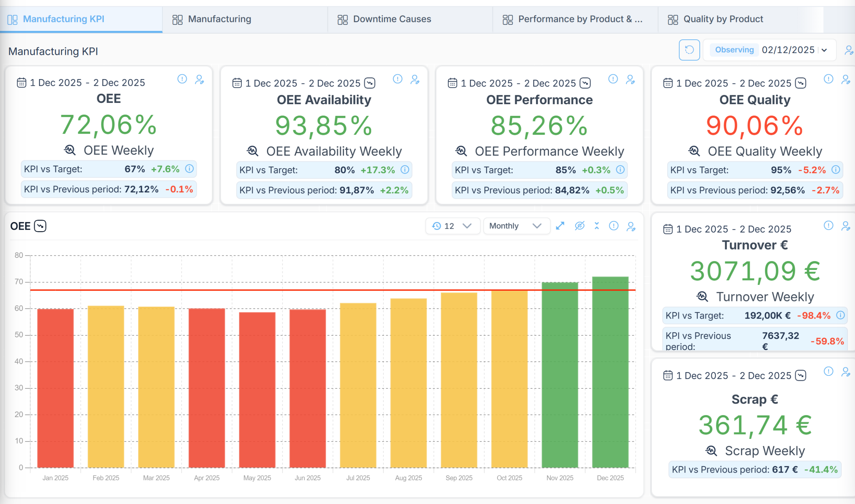Click trend icon on OEE Availability date range
This screenshot has width=855, height=504.
pos(369,83)
